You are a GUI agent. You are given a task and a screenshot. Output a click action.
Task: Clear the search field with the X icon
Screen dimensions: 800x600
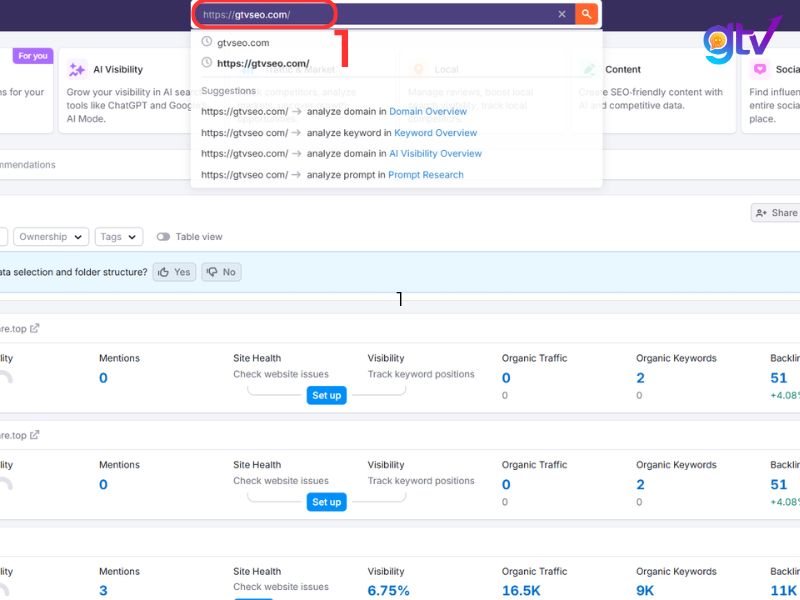pos(563,14)
